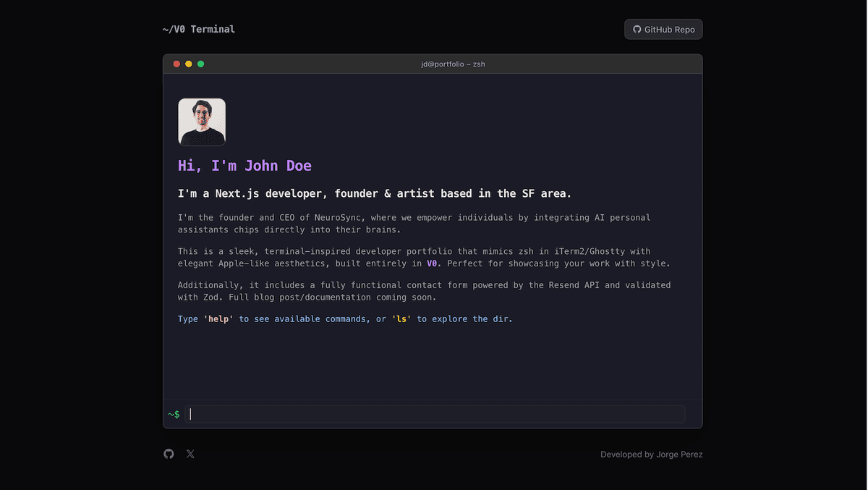Click John Doe's rounded avatar photo
The width and height of the screenshot is (868, 490).
(202, 122)
